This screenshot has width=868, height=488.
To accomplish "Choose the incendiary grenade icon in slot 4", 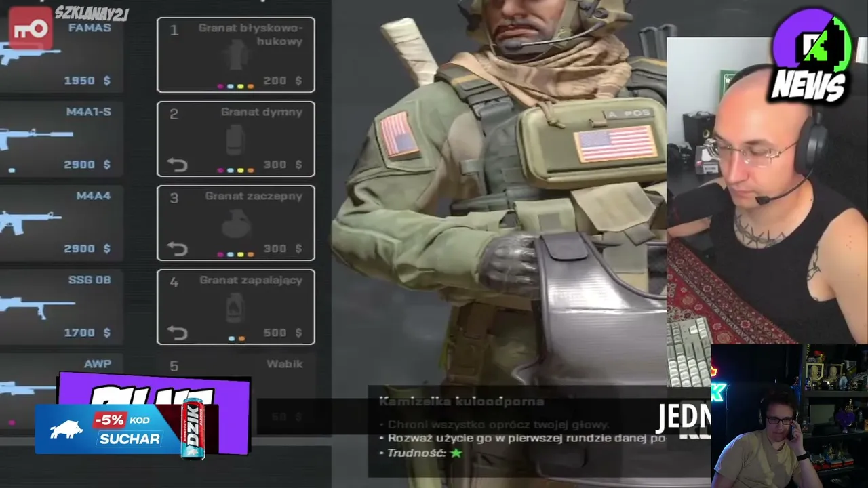I will (x=235, y=308).
